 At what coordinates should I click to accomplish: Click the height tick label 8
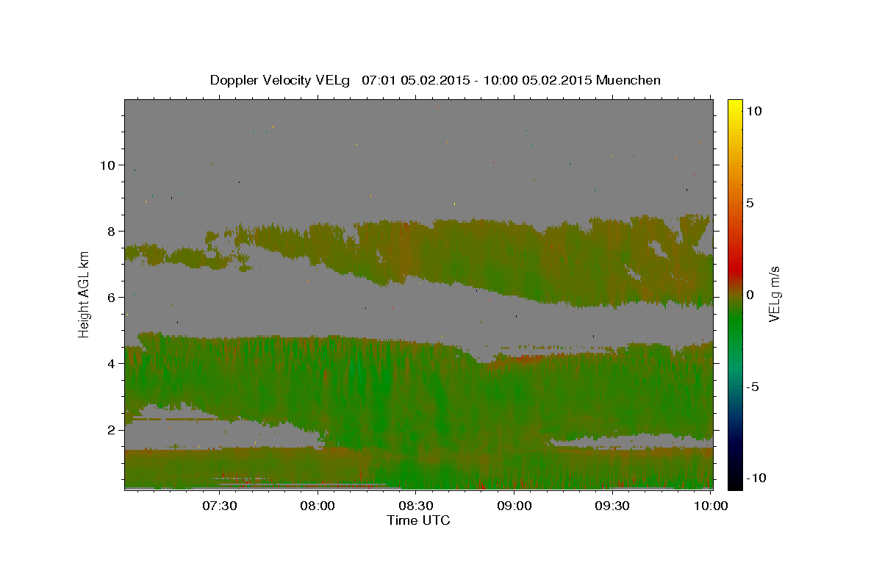[112, 232]
